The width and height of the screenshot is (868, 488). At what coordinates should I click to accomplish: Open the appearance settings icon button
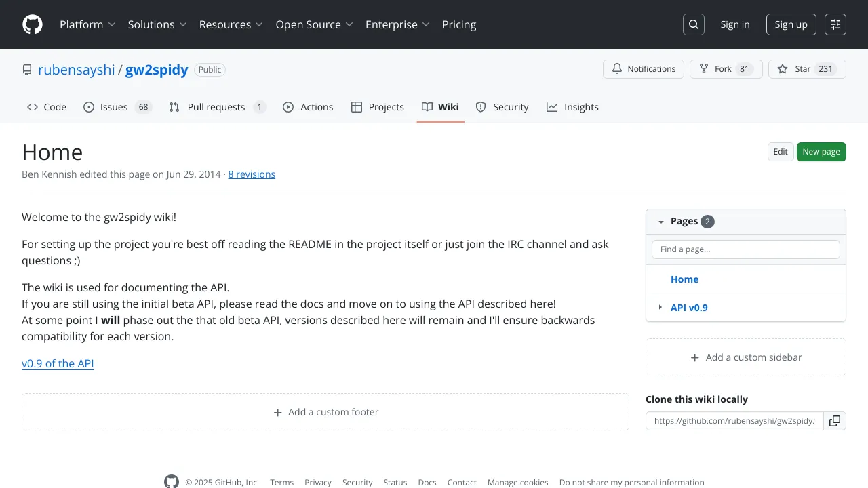[835, 24]
